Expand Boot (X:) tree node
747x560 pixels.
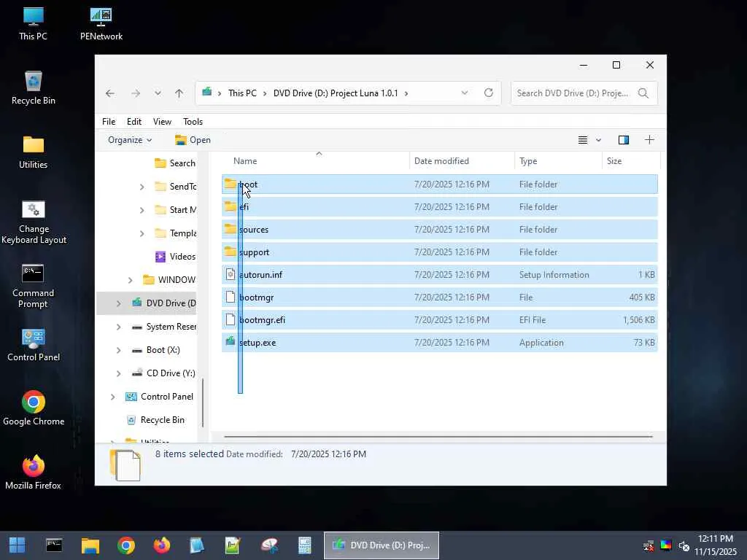pos(119,350)
